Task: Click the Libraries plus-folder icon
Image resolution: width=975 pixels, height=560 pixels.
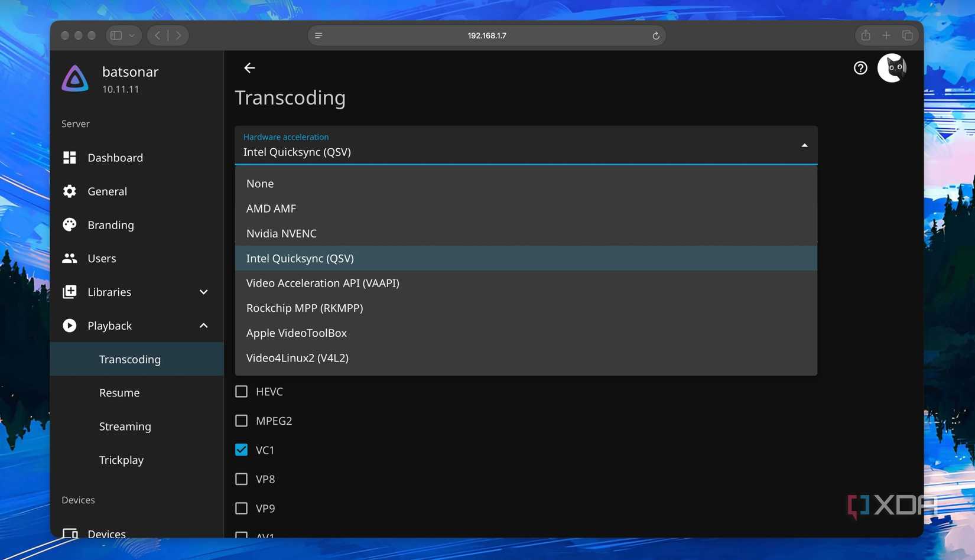Action: 70,292
